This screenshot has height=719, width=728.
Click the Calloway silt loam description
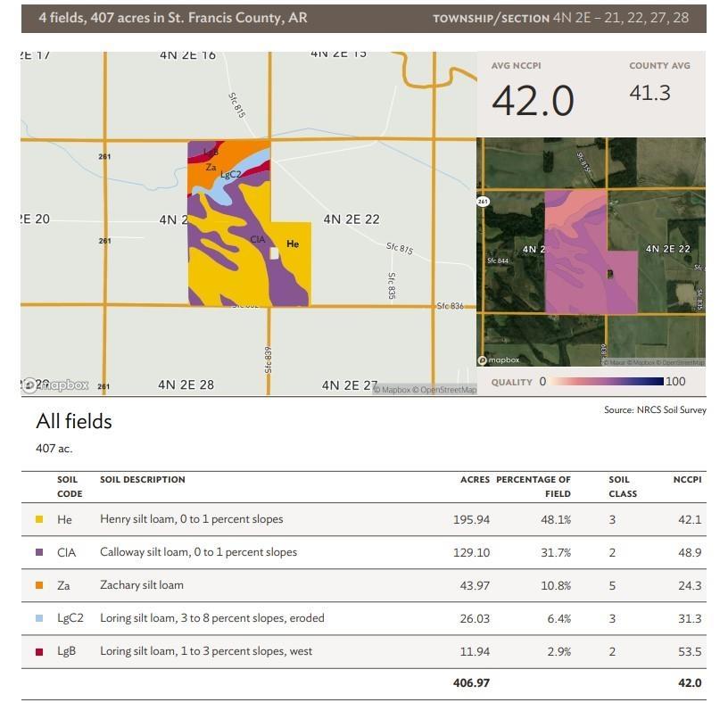[x=198, y=552]
